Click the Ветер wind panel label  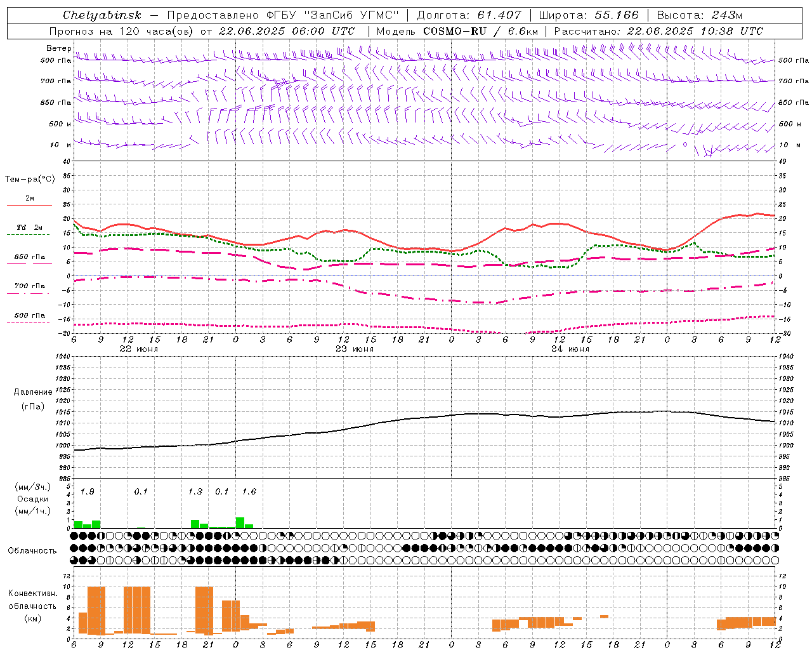(x=58, y=48)
